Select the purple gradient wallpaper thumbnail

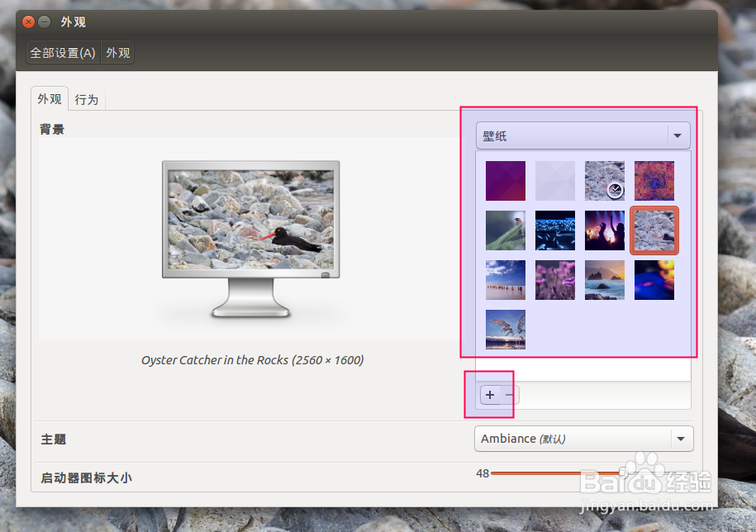pyautogui.click(x=505, y=180)
